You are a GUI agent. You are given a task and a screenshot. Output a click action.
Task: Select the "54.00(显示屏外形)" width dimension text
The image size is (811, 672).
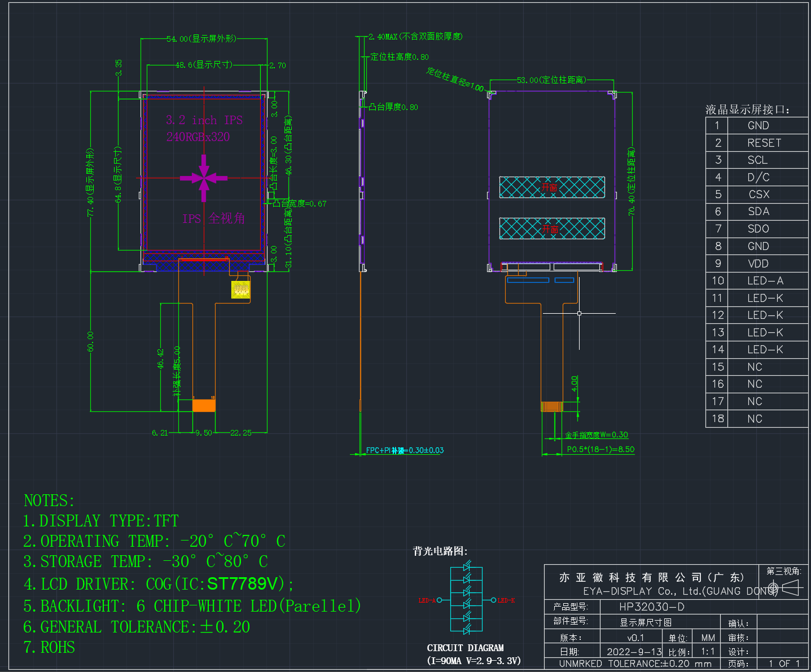(x=201, y=39)
